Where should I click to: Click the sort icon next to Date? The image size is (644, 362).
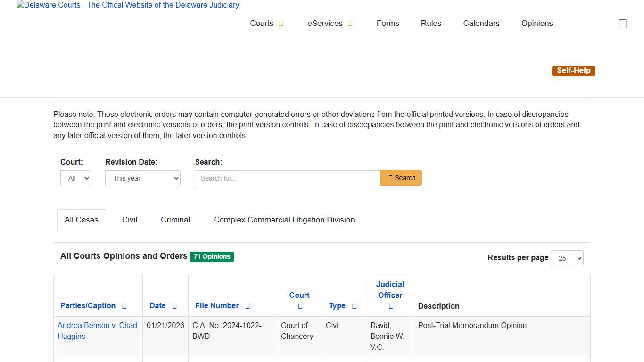pyautogui.click(x=174, y=306)
